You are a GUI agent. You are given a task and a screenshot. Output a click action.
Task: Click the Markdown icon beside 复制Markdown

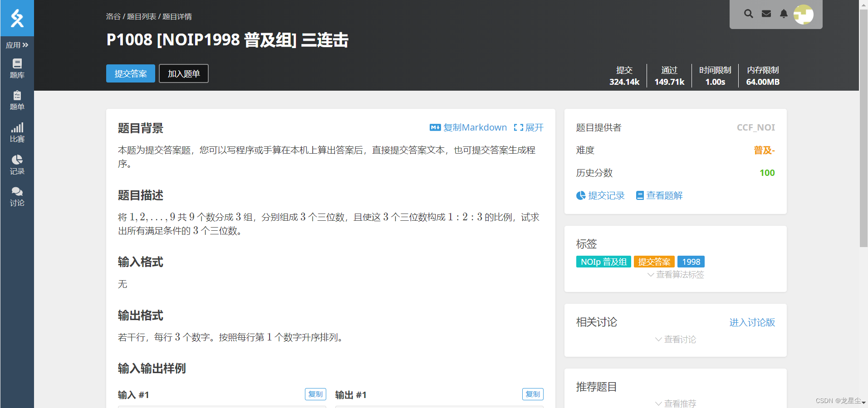[x=435, y=127]
